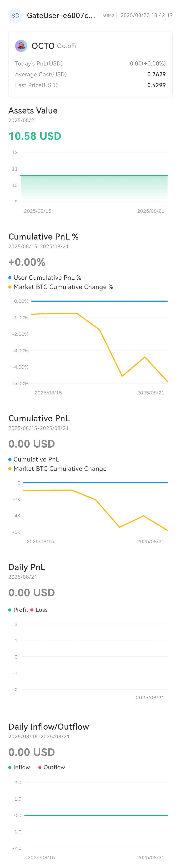Viewport: 181px width, 868px height.
Task: Click the Daily Inflow/Outflow heading
Action: tap(49, 727)
